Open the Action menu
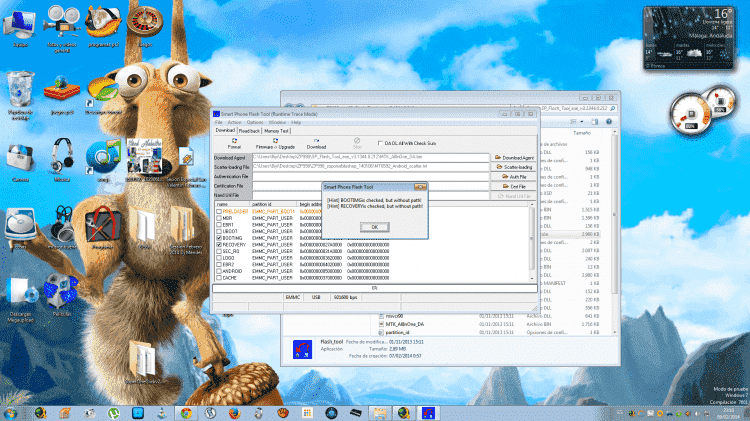 (234, 122)
